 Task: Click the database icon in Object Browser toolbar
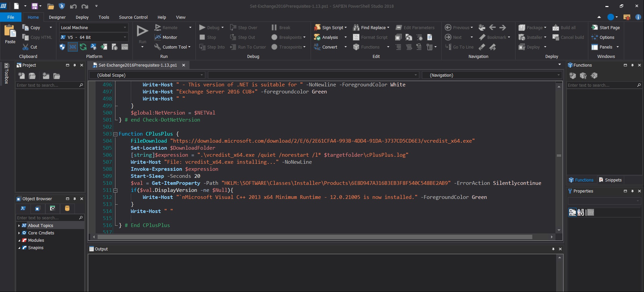click(x=67, y=208)
